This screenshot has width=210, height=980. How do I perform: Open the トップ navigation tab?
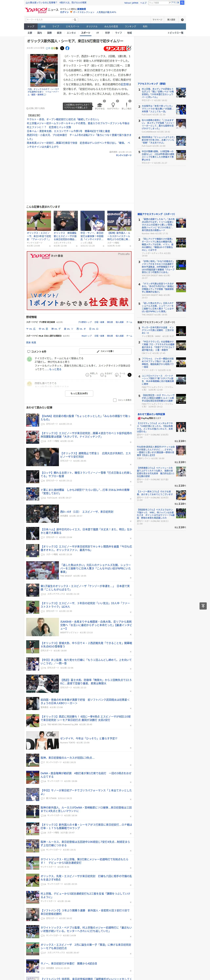(31, 27)
